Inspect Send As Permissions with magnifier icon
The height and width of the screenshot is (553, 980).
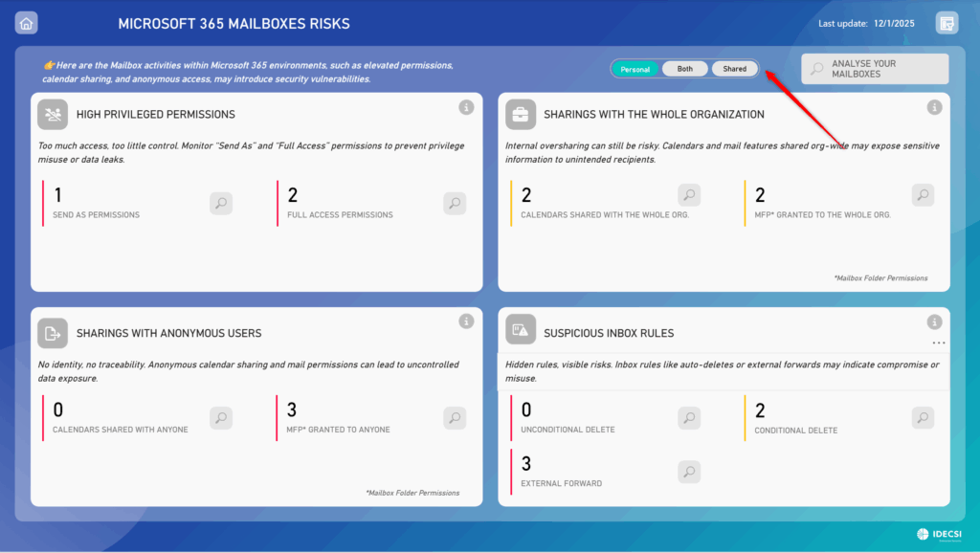click(x=221, y=203)
